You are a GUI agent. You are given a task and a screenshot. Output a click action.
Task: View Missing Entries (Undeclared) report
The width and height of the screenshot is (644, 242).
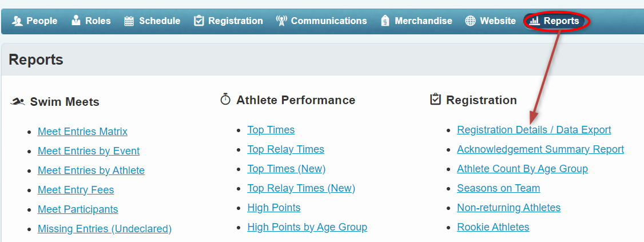pos(104,229)
